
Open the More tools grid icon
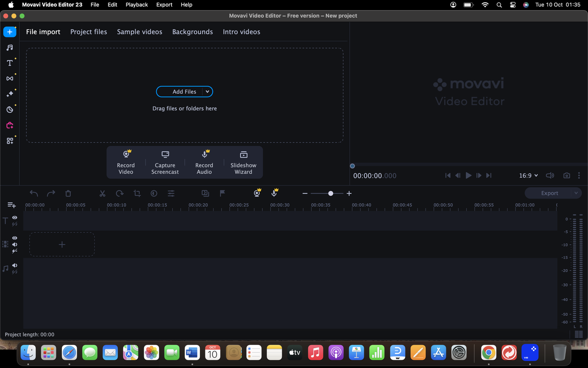(10, 141)
